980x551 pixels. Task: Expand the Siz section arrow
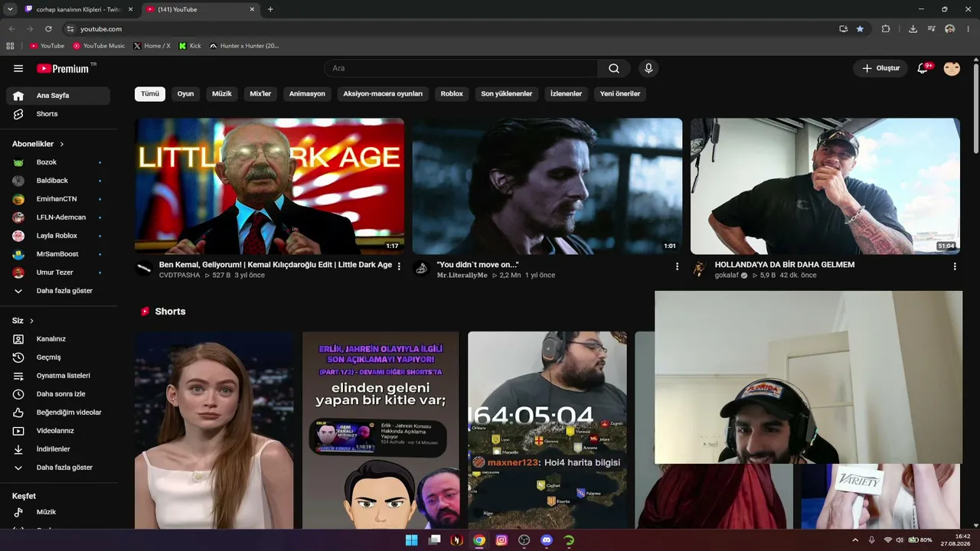tap(31, 321)
